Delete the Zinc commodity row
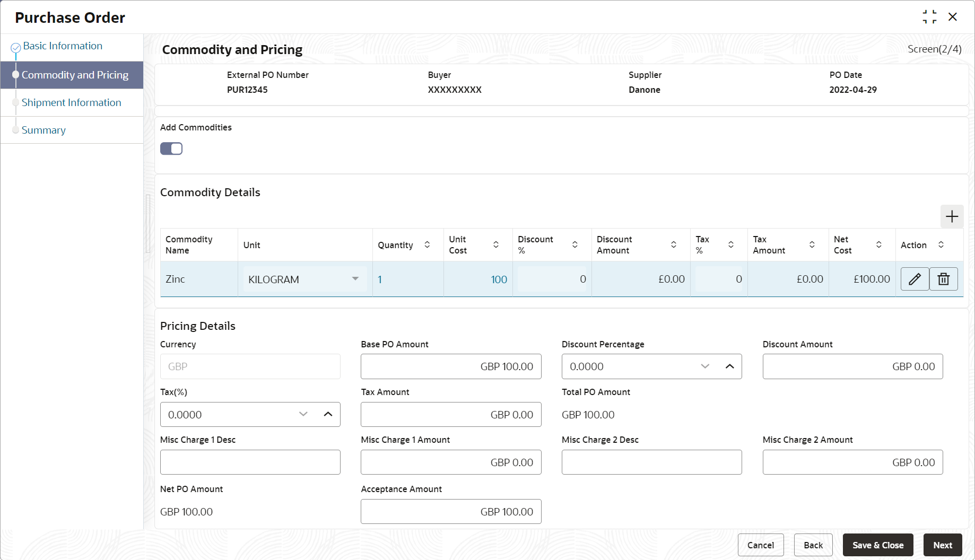The image size is (975, 560). click(943, 279)
